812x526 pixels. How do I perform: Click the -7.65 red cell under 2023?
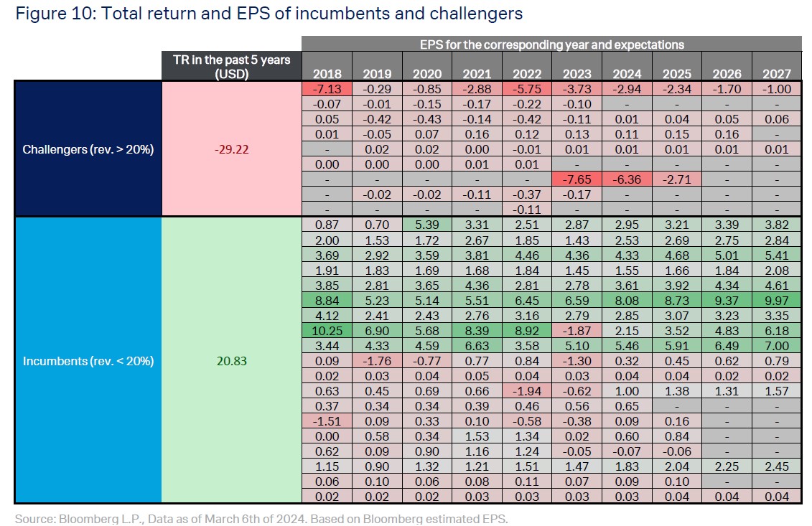577,179
